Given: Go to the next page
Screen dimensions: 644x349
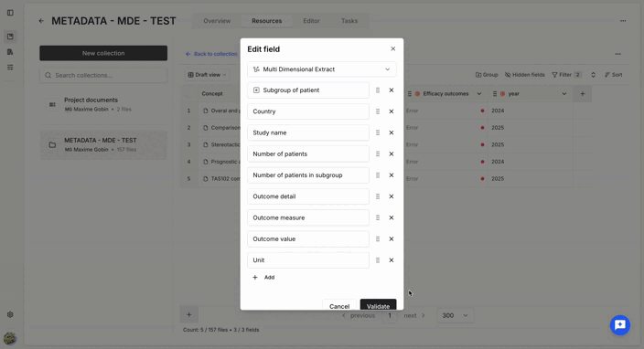Looking at the screenshot, I should [x=414, y=315].
